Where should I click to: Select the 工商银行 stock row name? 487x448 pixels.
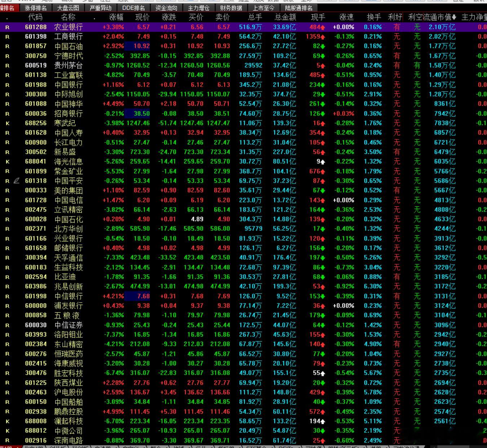coord(68,36)
